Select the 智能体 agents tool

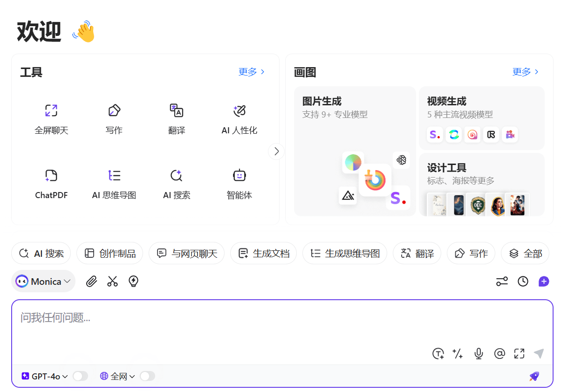(x=239, y=184)
